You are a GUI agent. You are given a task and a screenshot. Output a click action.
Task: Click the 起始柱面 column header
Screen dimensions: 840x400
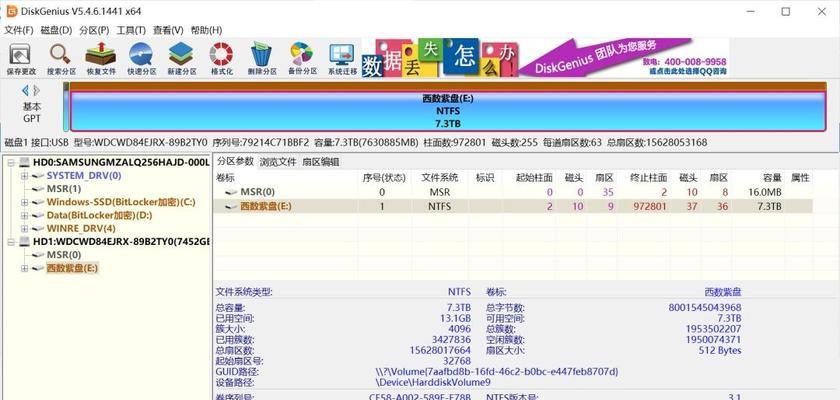[x=531, y=178]
